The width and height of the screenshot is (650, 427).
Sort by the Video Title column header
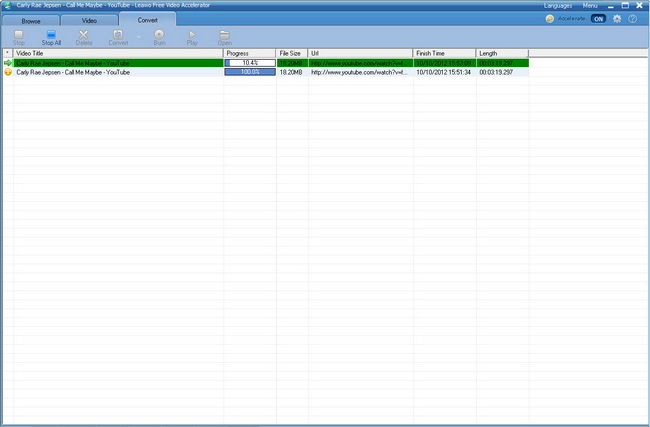(x=118, y=53)
